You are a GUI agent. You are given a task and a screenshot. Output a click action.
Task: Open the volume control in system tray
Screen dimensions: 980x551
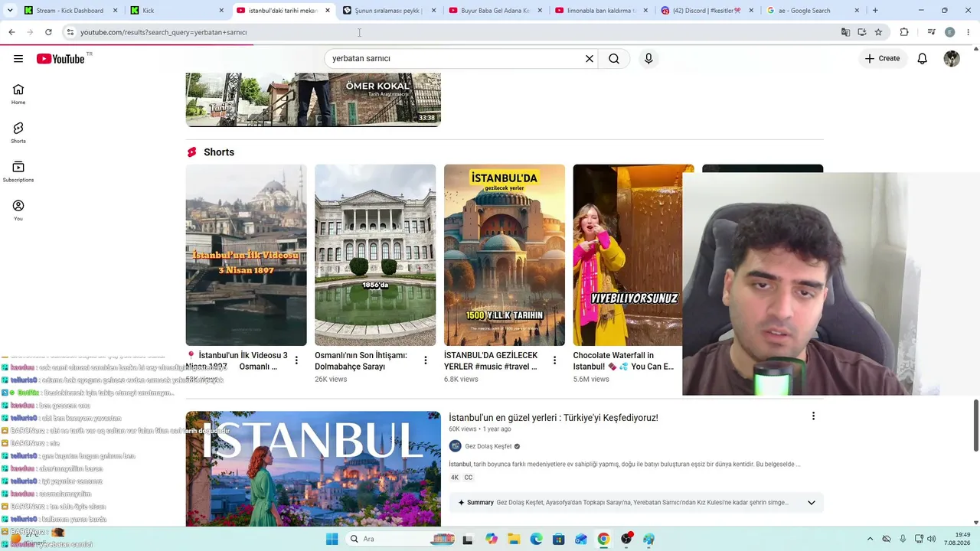tap(932, 539)
